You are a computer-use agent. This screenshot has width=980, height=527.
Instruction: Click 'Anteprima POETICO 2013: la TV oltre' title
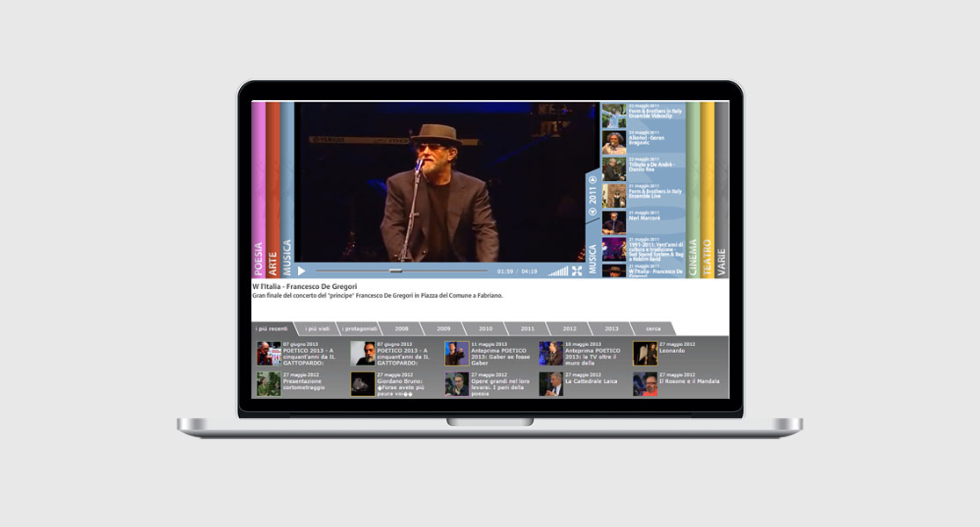(592, 357)
